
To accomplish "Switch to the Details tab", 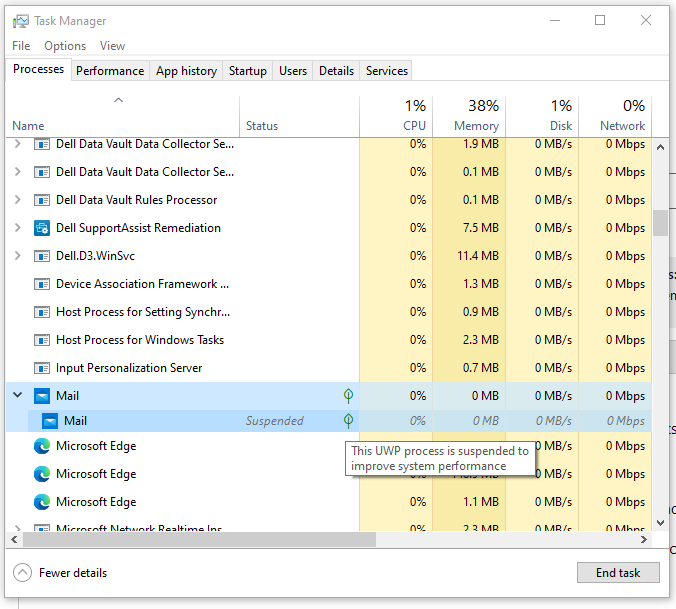I will (x=336, y=71).
